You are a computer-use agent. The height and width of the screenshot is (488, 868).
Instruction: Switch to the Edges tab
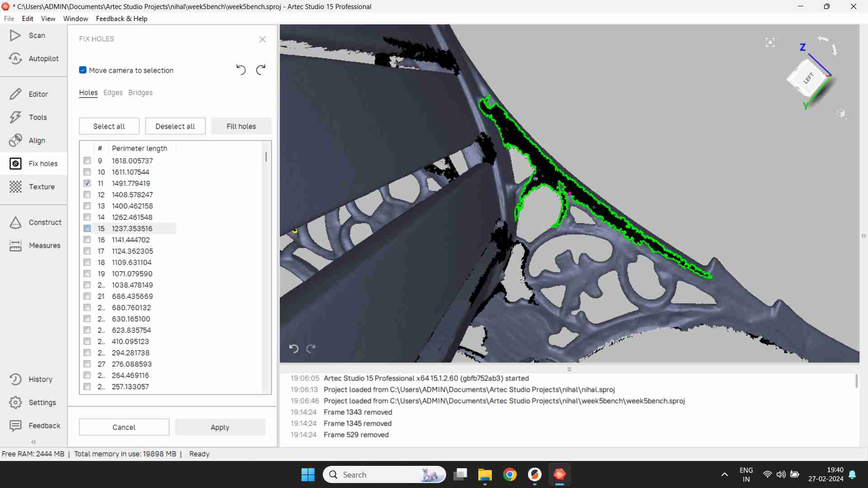(113, 92)
